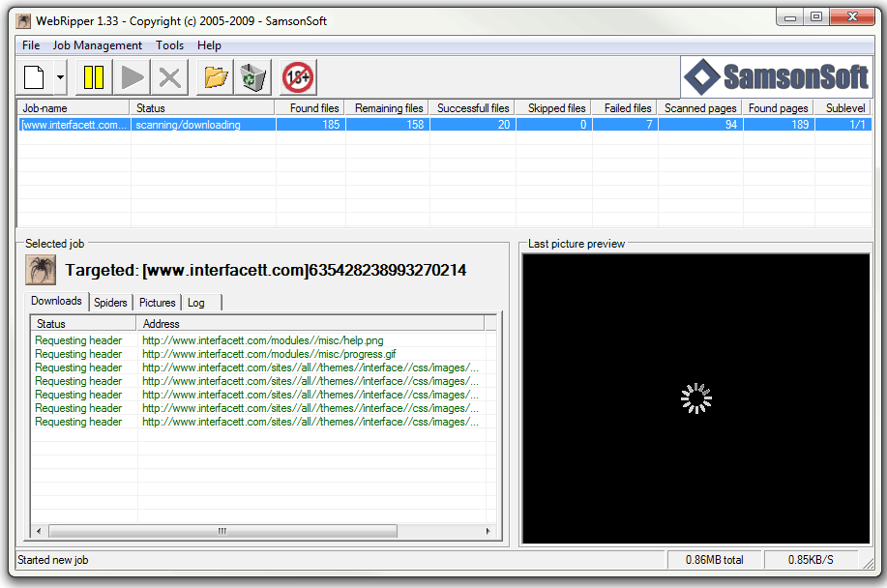Click the Found pages value 189

click(x=779, y=125)
